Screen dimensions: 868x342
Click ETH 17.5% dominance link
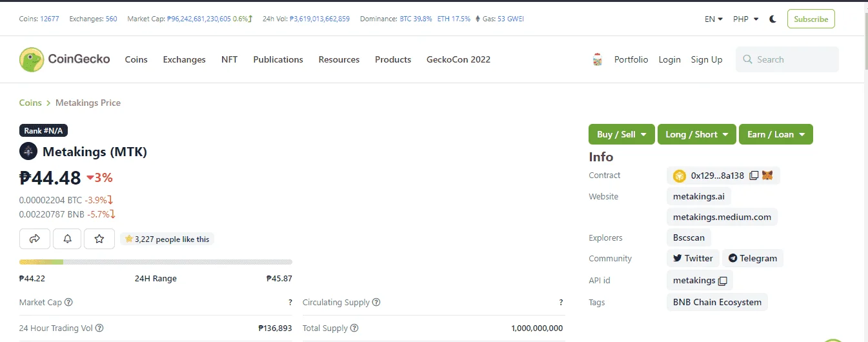click(454, 19)
